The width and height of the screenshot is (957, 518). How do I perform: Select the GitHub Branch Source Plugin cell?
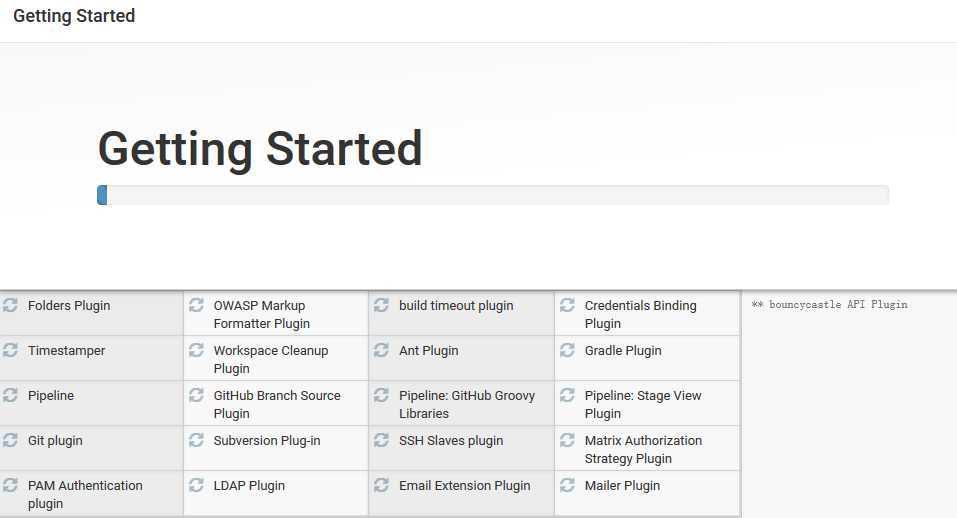coord(276,403)
